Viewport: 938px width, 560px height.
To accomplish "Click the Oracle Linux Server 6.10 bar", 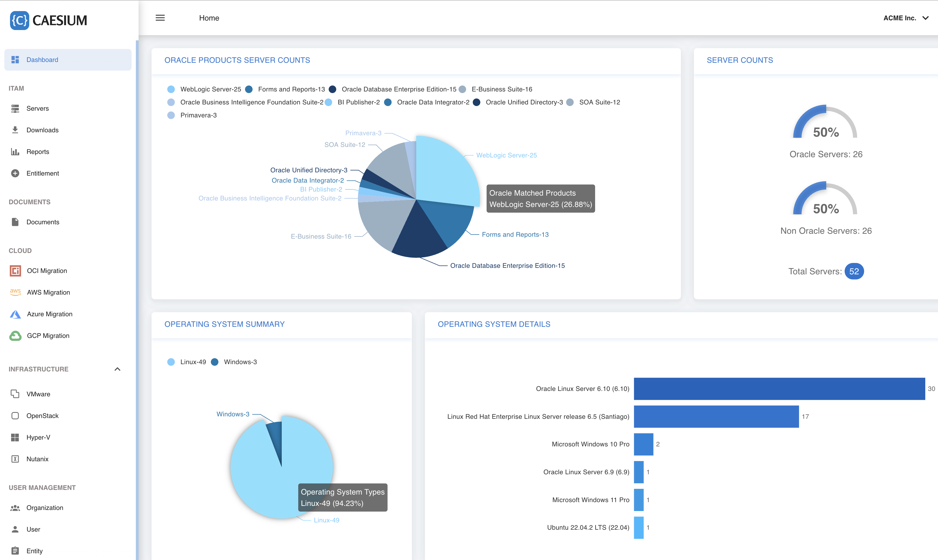I will [779, 389].
